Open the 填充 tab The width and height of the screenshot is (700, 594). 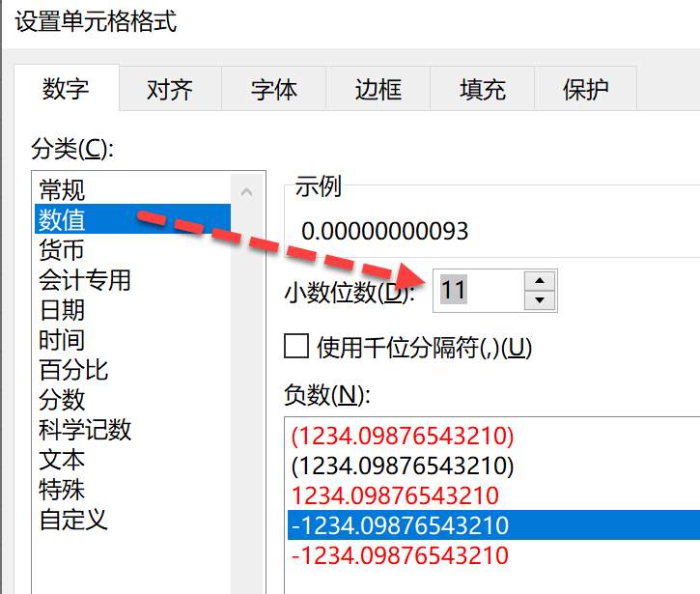pyautogui.click(x=482, y=89)
